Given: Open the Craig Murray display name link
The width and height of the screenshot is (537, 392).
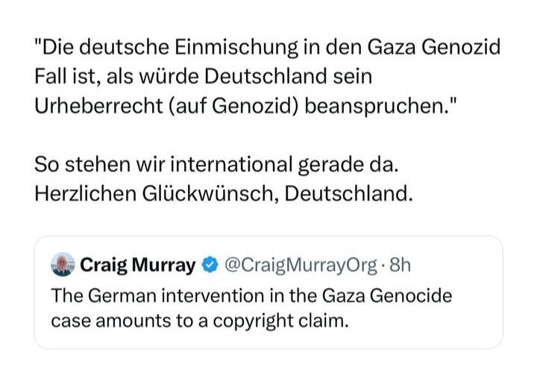Looking at the screenshot, I should click(137, 265).
